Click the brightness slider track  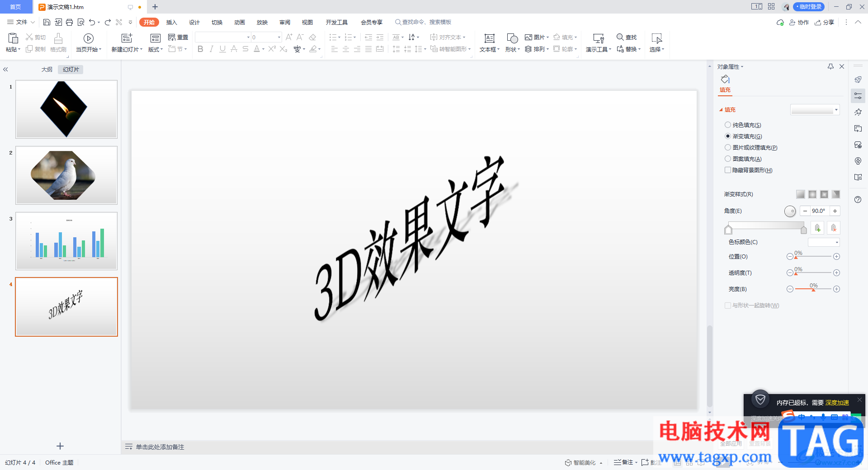pyautogui.click(x=813, y=289)
